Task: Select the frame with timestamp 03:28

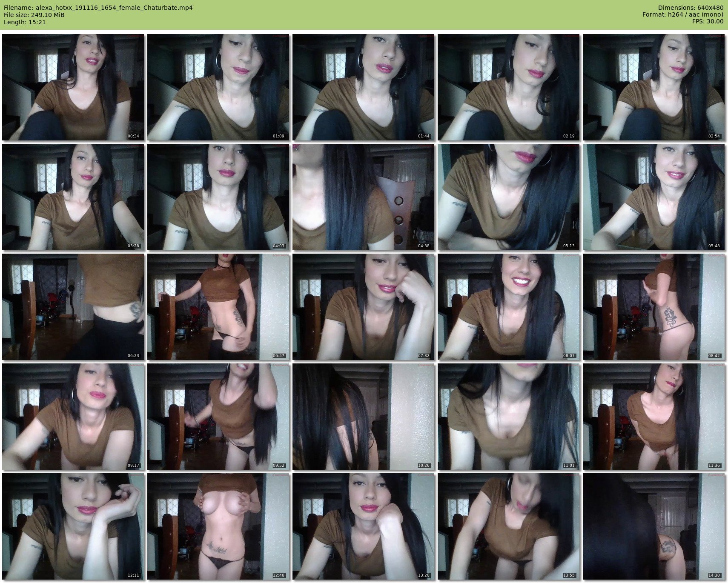Action: [73, 197]
